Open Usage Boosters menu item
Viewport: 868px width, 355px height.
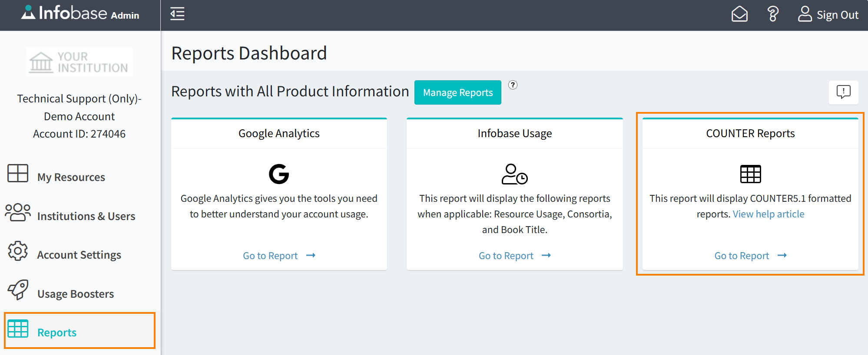pos(76,294)
